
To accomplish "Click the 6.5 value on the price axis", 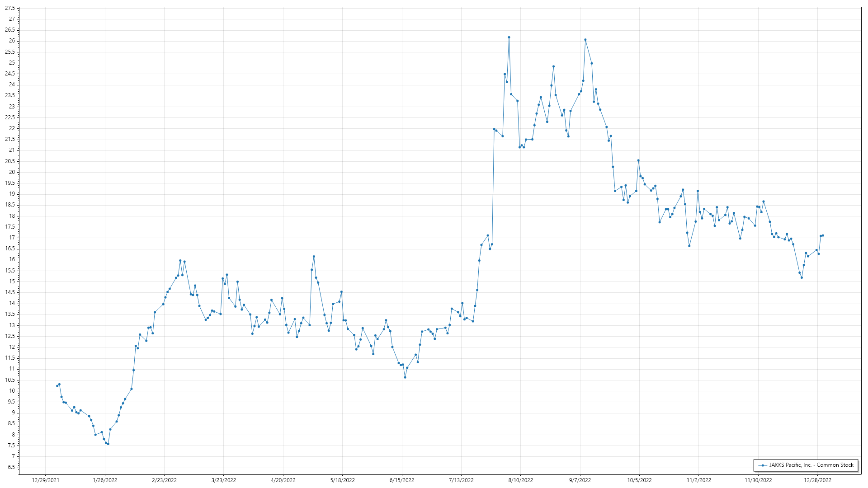I will pyautogui.click(x=11, y=467).
